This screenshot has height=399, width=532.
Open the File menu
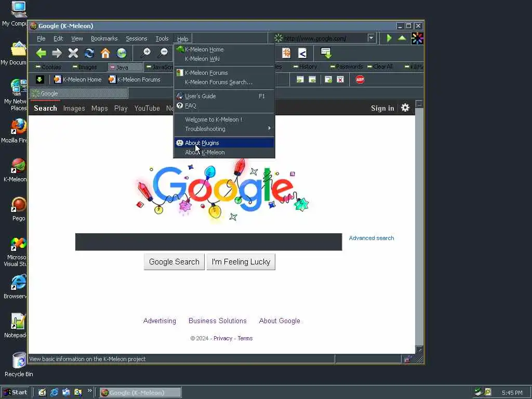(x=41, y=38)
